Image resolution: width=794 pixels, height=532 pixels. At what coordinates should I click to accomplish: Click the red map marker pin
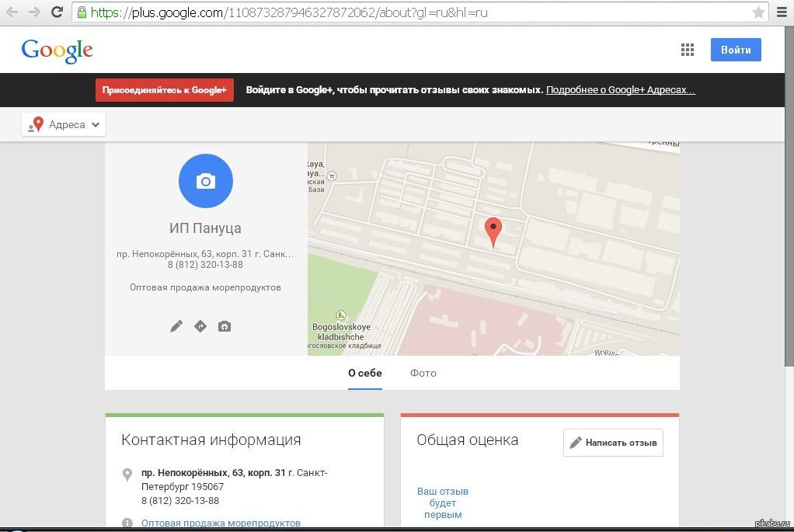point(493,232)
